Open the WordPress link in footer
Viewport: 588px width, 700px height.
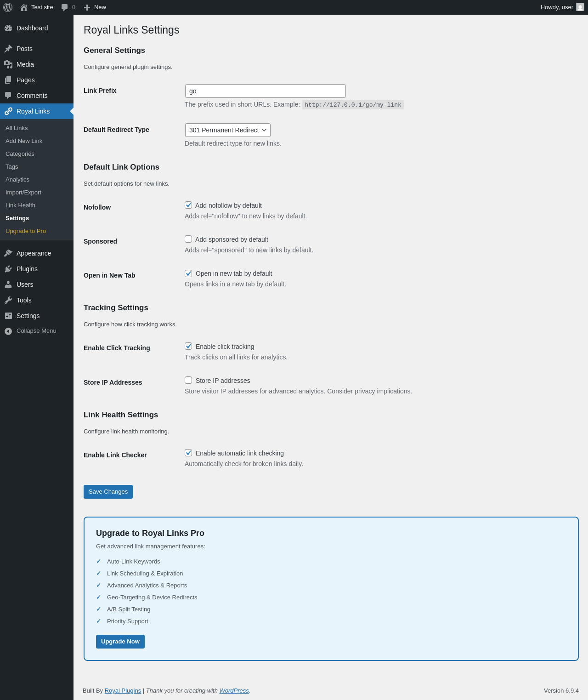[234, 691]
